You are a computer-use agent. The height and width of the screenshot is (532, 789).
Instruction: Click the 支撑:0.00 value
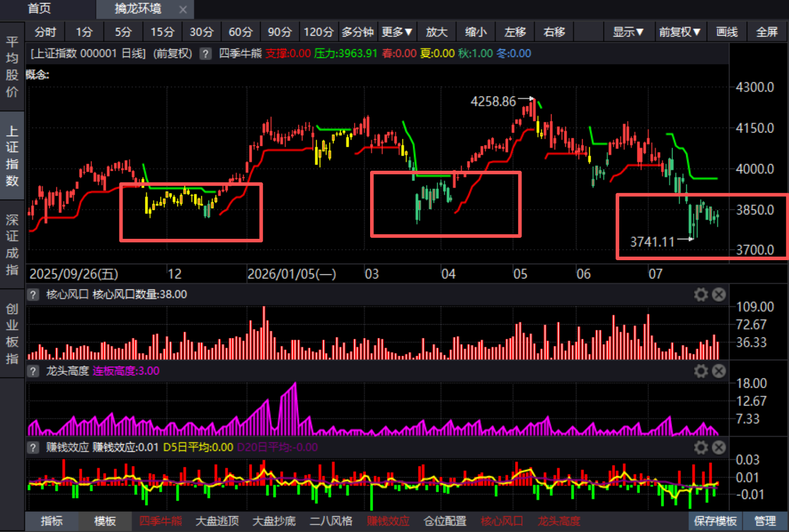tap(288, 53)
